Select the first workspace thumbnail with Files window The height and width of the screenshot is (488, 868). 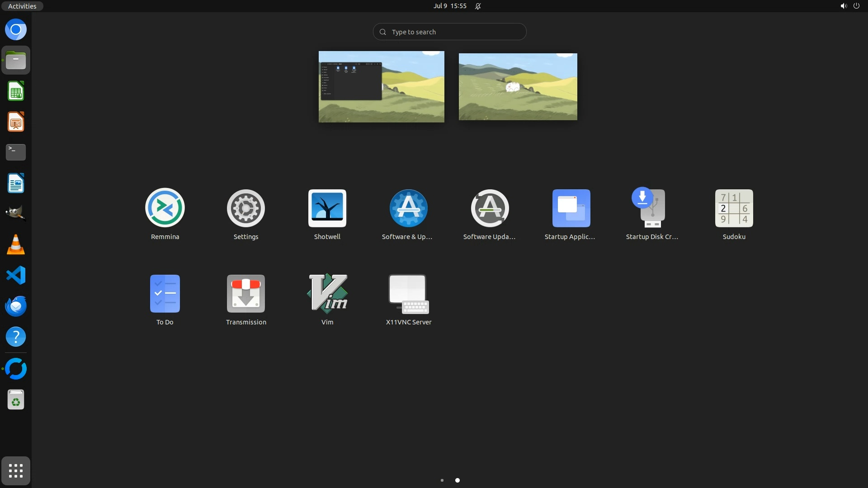(381, 86)
